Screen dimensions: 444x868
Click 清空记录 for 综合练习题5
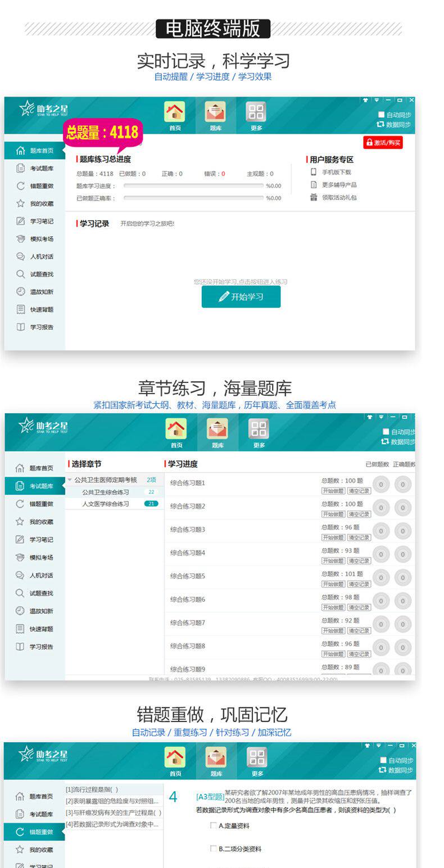tap(358, 584)
